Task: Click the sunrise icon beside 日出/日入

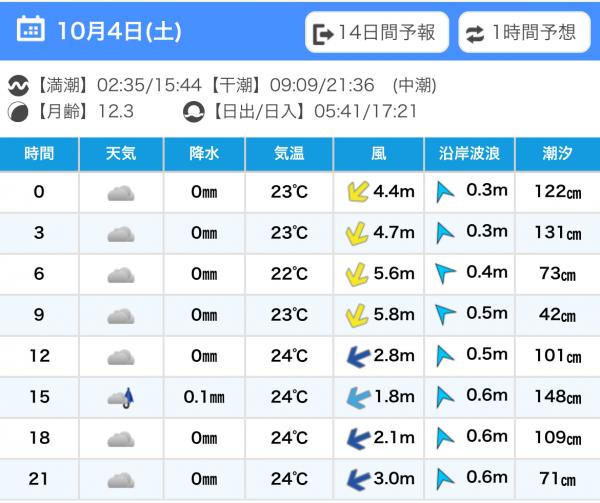Action: pyautogui.click(x=193, y=110)
